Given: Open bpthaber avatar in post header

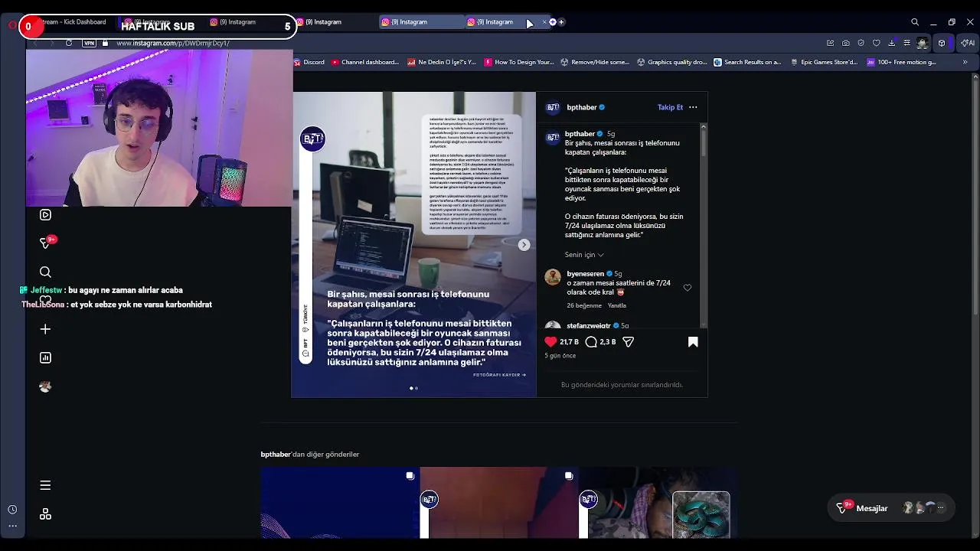Looking at the screenshot, I should (x=553, y=107).
